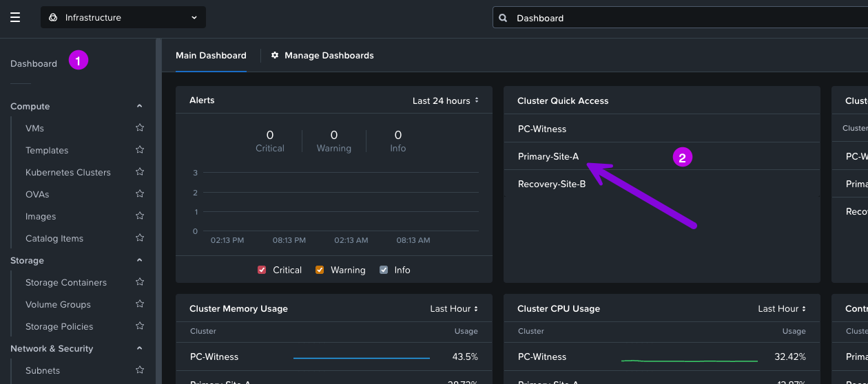Screen dimensions: 868x384
Task: Change the Alerts Last 24 hours range
Action: (446, 100)
